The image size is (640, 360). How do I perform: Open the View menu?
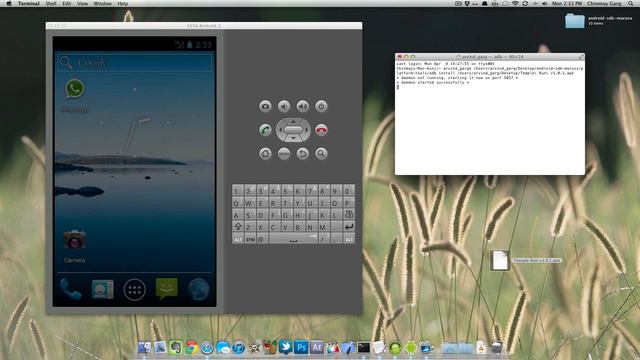tap(82, 3)
